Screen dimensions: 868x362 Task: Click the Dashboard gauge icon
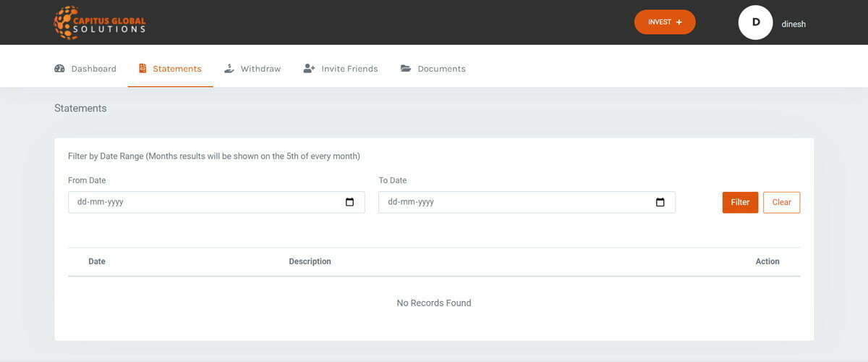(59, 69)
